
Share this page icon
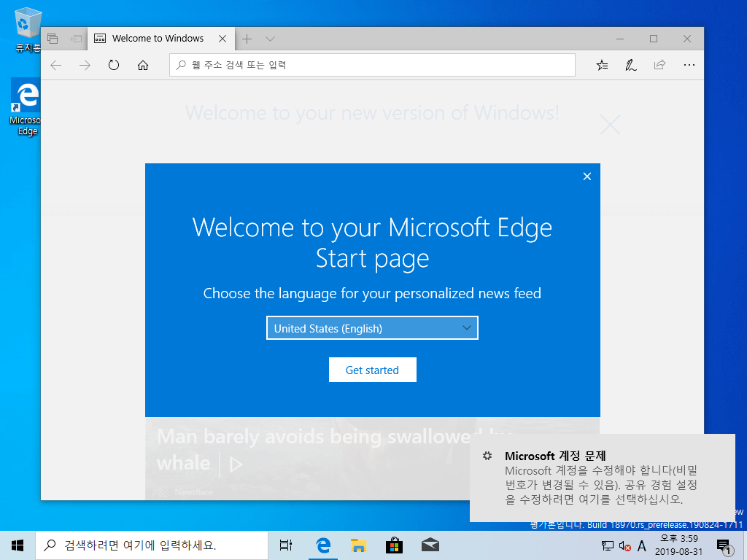point(659,65)
